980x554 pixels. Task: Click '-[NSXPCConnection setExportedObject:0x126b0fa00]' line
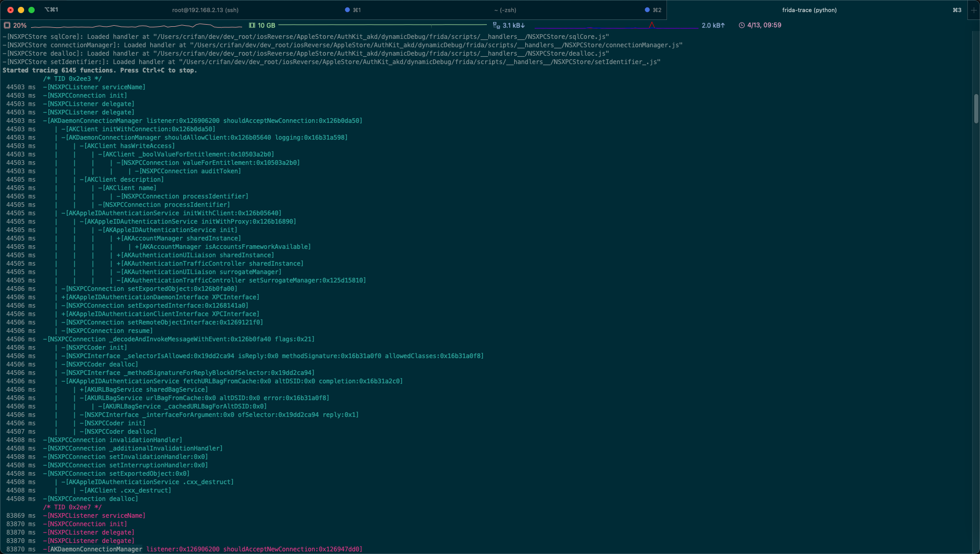pos(150,289)
